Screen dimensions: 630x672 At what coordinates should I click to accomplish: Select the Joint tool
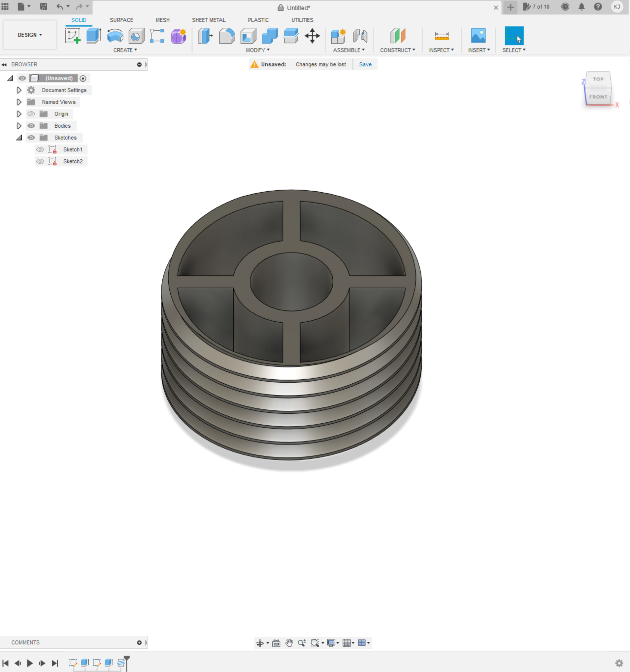click(x=360, y=36)
